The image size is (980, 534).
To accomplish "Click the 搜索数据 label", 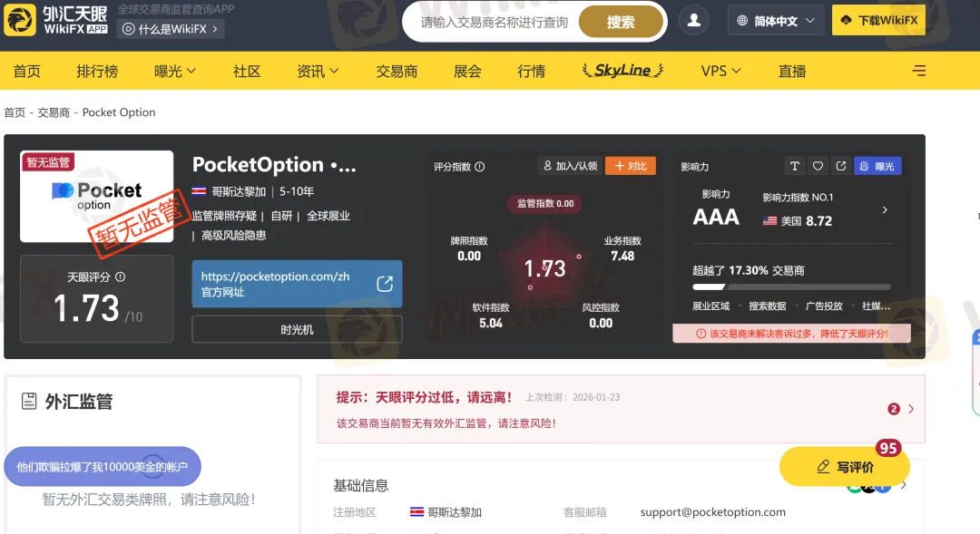I will pyautogui.click(x=767, y=306).
